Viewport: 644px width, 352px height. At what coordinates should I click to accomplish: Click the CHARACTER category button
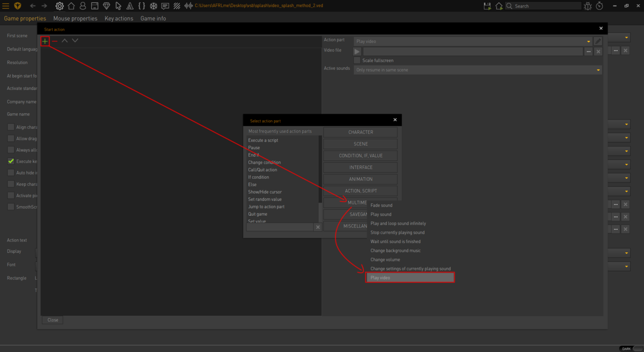(x=361, y=132)
